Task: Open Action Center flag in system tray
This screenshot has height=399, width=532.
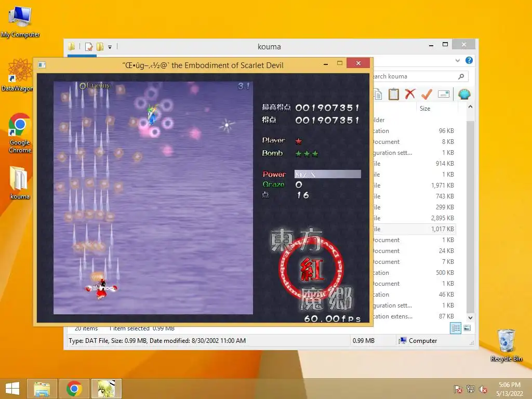Action: (458, 389)
